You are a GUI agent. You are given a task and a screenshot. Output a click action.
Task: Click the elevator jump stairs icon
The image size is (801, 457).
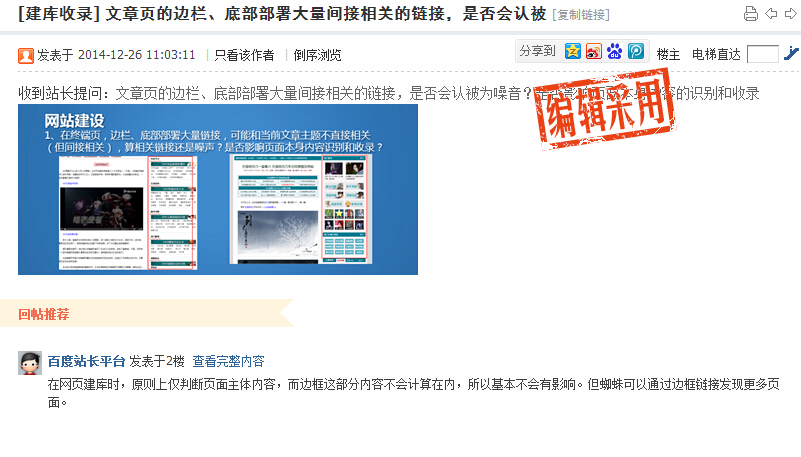point(791,54)
